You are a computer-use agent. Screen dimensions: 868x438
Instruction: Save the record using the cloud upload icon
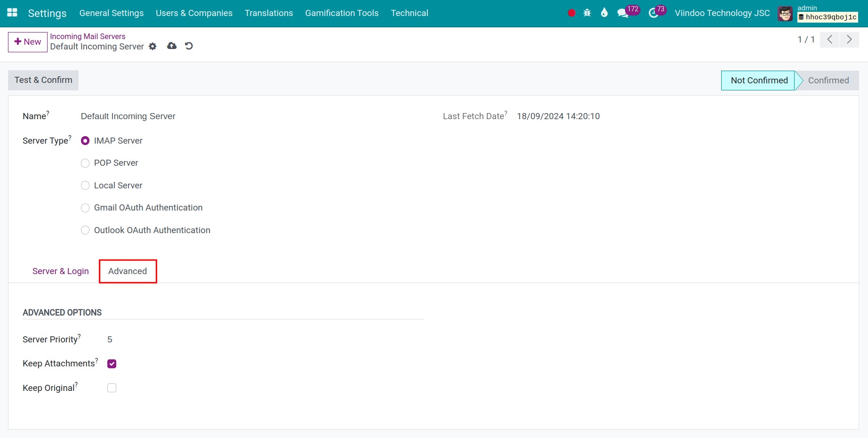click(x=172, y=46)
